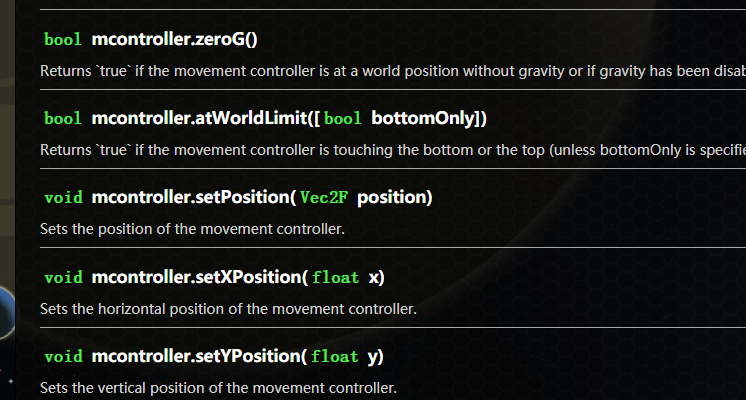Click the 'Sets the vertical position' description
Screen dimensions: 746x400
tap(218, 387)
